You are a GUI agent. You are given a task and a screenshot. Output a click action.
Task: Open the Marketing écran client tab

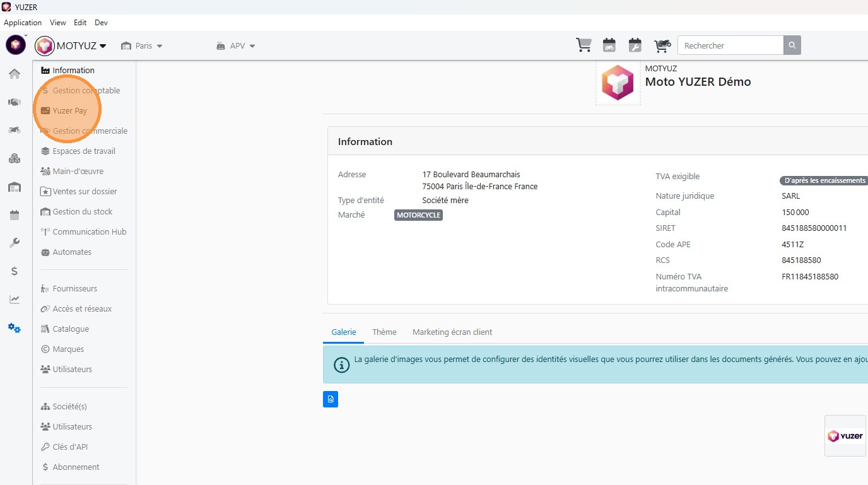click(x=452, y=332)
